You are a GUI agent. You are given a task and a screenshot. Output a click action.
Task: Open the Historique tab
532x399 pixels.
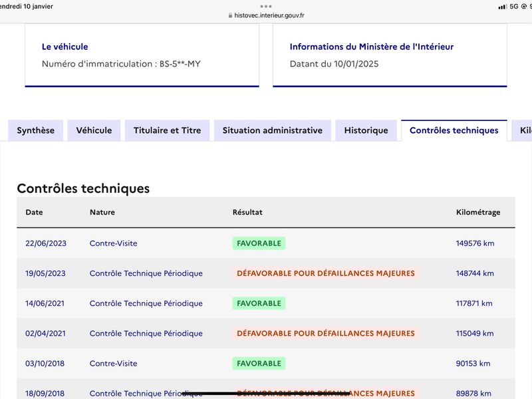click(x=366, y=130)
